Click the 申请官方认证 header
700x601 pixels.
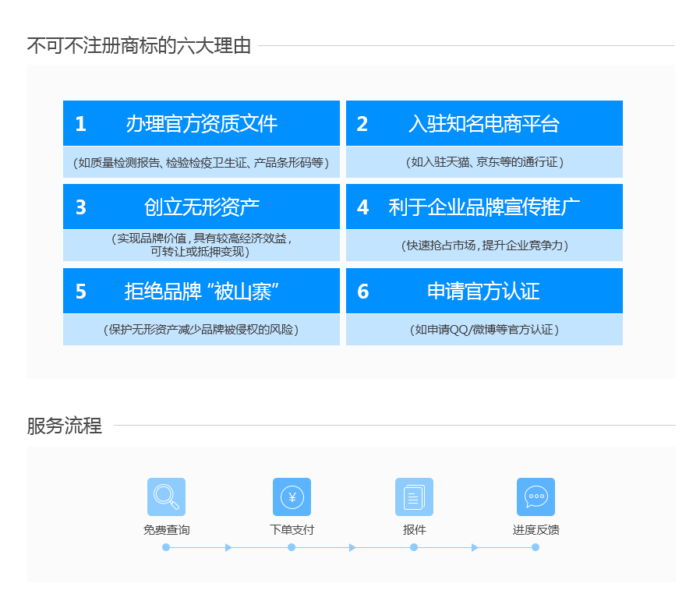tap(484, 291)
